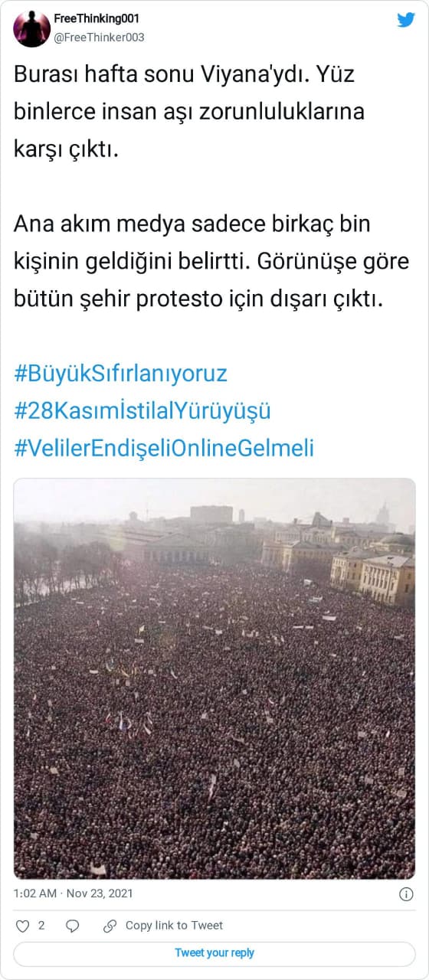Click Copy link to Tweet

(174, 926)
